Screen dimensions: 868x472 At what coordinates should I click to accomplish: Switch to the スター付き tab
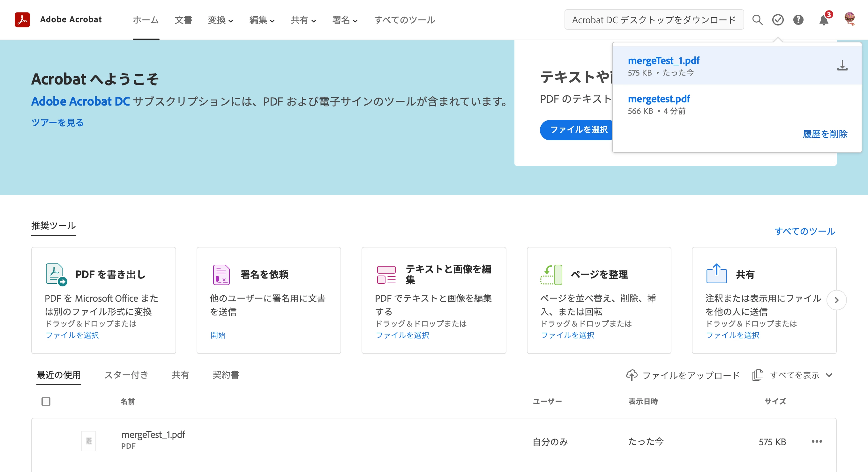[126, 375]
